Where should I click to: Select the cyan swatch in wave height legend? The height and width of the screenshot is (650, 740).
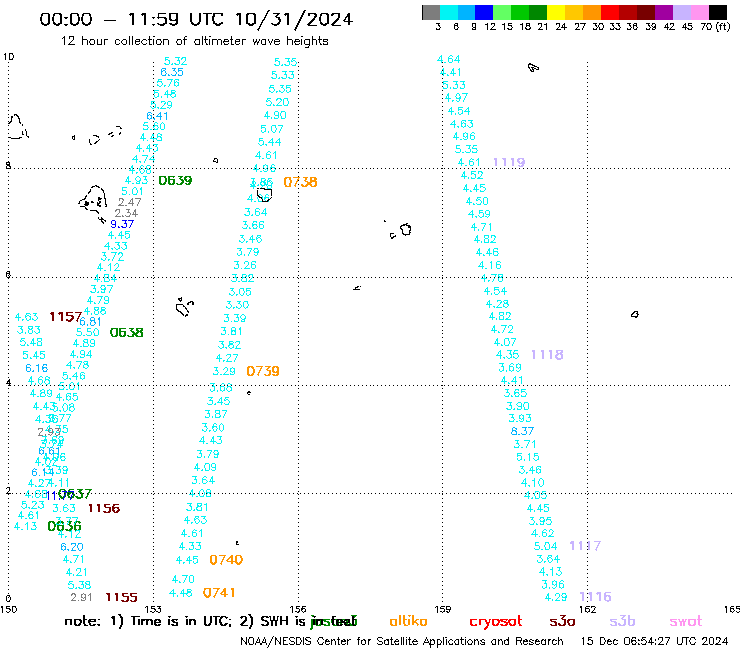point(448,12)
